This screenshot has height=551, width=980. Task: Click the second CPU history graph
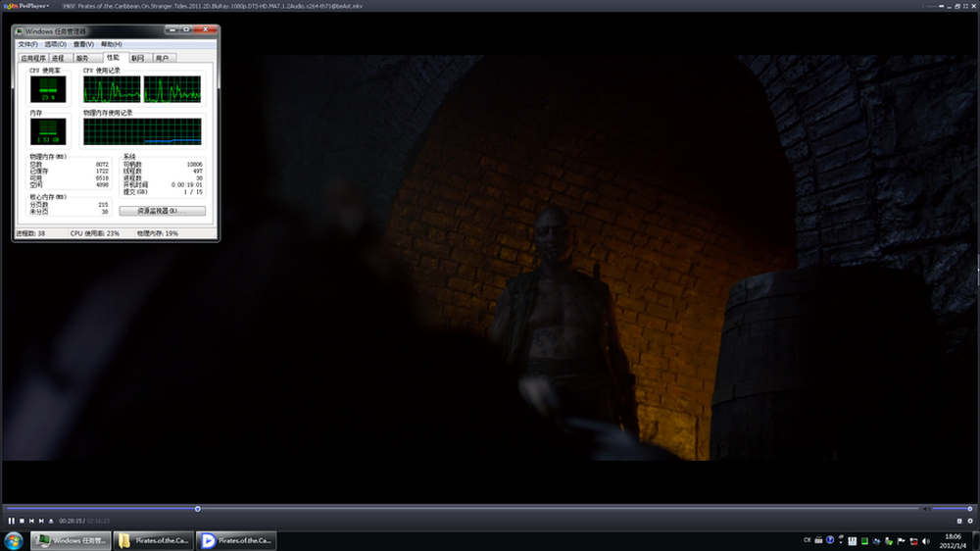tap(172, 89)
